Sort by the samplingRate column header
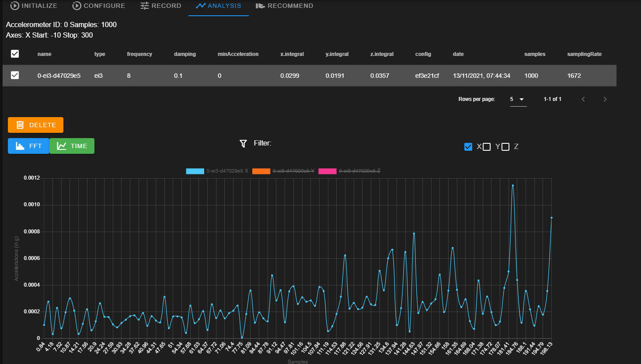641x364 pixels. [585, 54]
